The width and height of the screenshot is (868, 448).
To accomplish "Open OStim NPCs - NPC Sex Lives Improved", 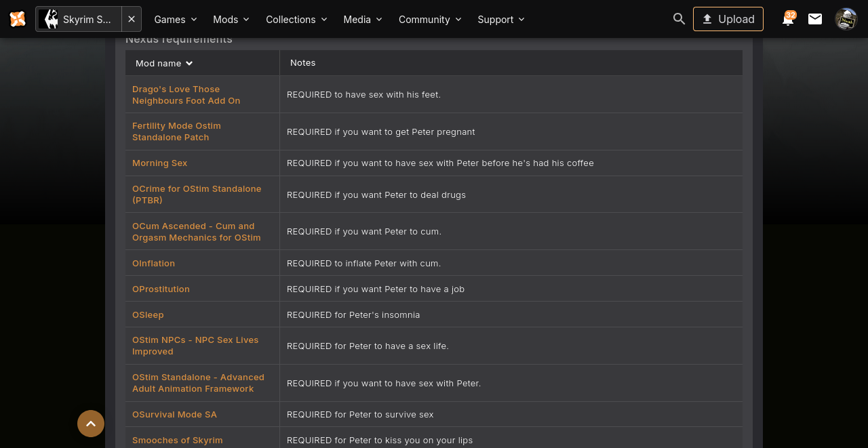I will click(195, 346).
